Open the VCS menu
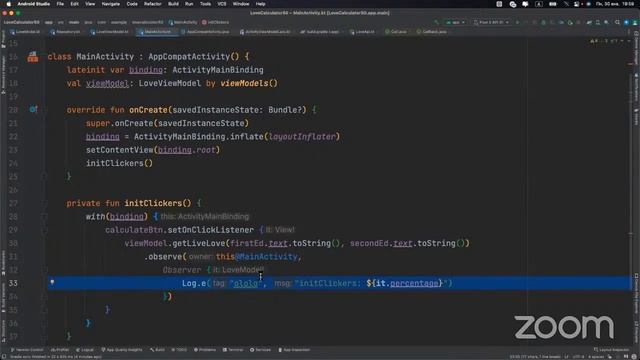 coord(222,4)
